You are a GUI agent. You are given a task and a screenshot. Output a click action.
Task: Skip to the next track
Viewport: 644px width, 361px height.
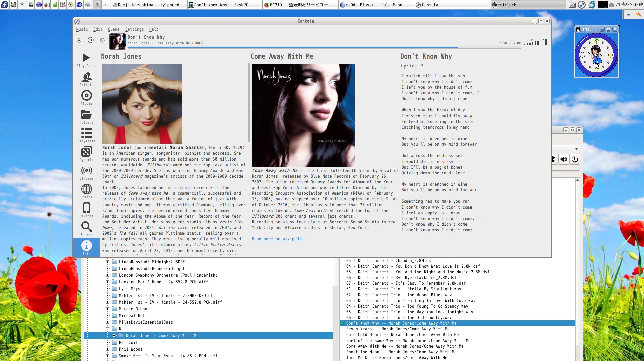pos(102,40)
